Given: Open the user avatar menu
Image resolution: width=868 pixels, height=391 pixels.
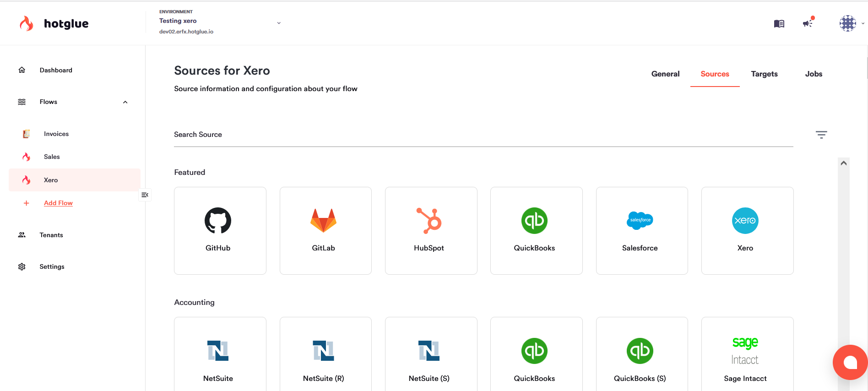Looking at the screenshot, I should tap(847, 23).
